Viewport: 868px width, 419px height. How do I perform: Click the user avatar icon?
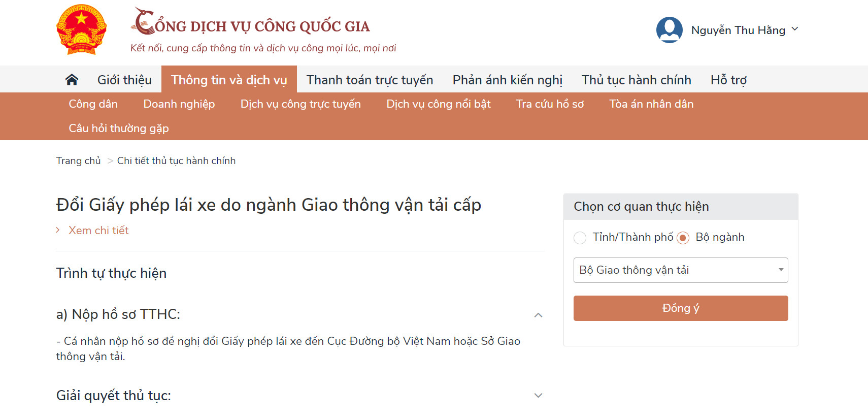point(669,30)
